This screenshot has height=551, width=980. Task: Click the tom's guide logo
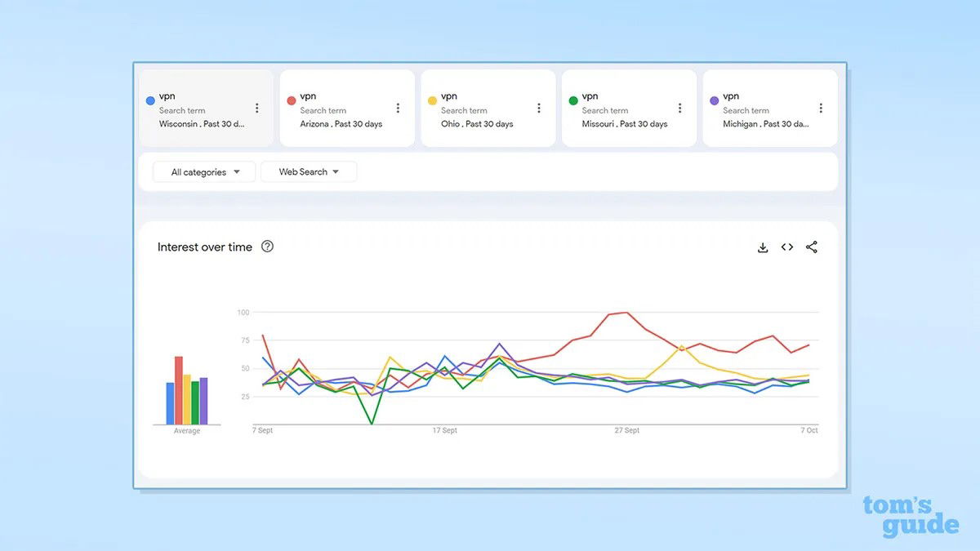912,514
